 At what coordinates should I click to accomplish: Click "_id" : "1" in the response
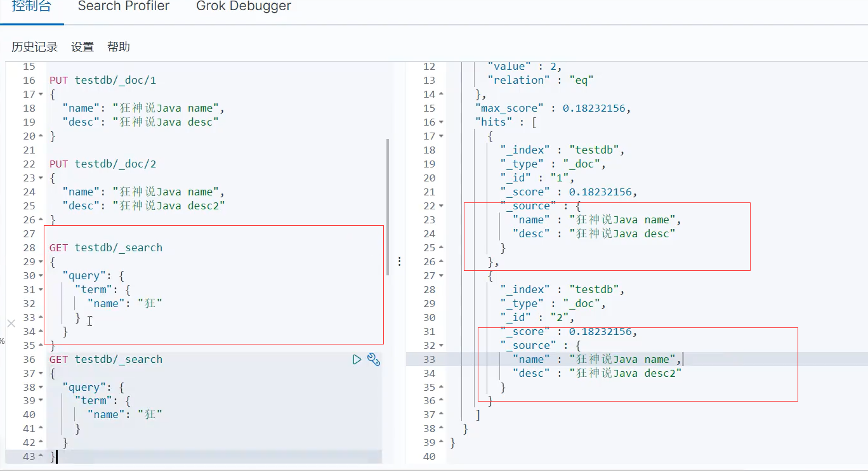click(537, 178)
